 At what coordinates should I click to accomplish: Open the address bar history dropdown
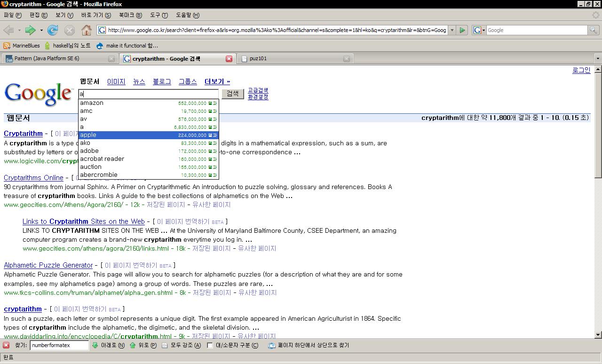452,30
